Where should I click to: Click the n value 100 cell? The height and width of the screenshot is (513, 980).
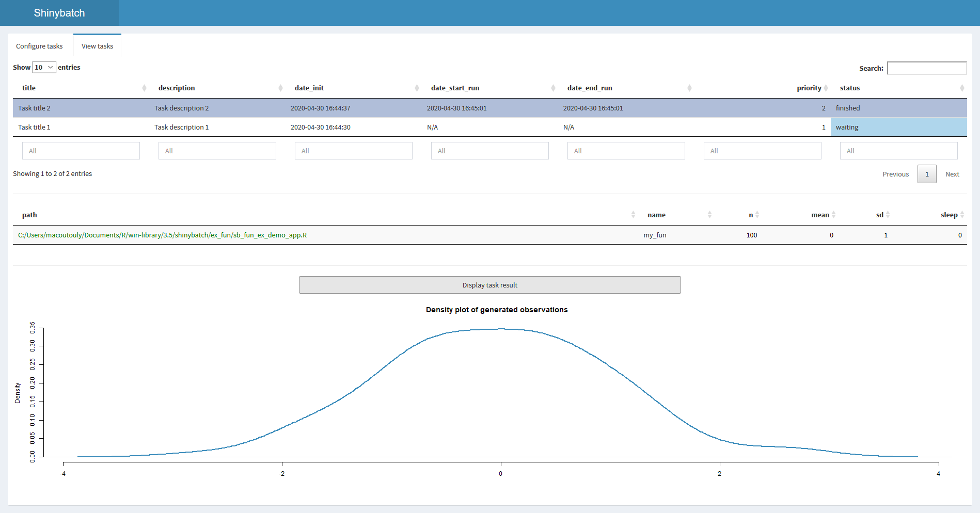point(738,235)
